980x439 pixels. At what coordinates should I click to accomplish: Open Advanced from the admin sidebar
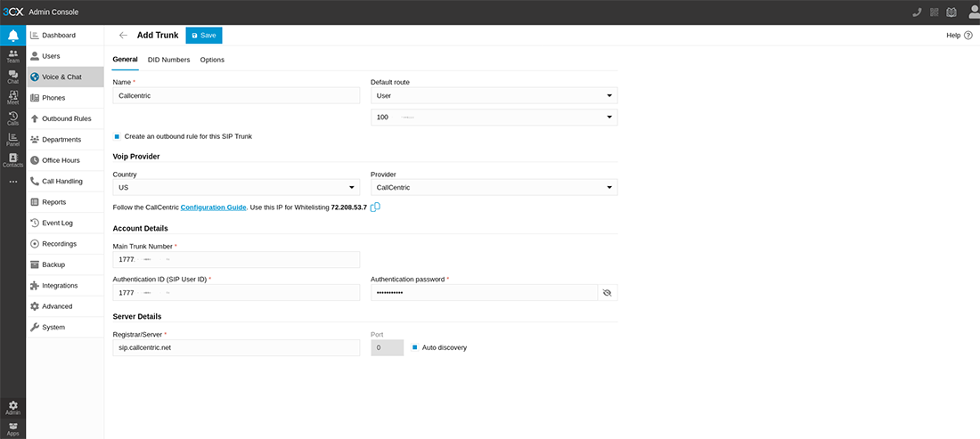tap(65, 306)
